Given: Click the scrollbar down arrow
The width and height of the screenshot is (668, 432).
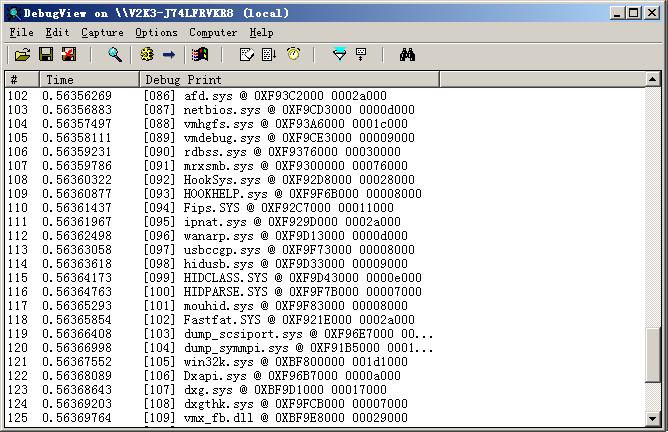Looking at the screenshot, I should coord(652,419).
